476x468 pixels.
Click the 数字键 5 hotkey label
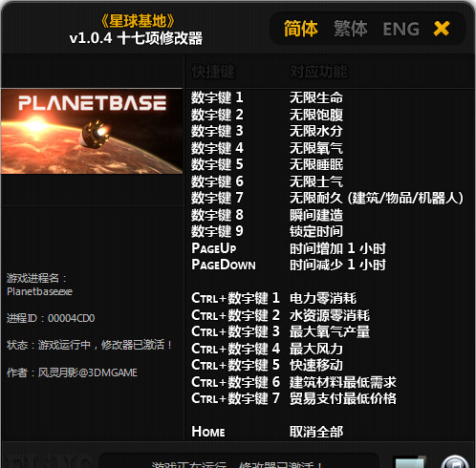click(217, 164)
